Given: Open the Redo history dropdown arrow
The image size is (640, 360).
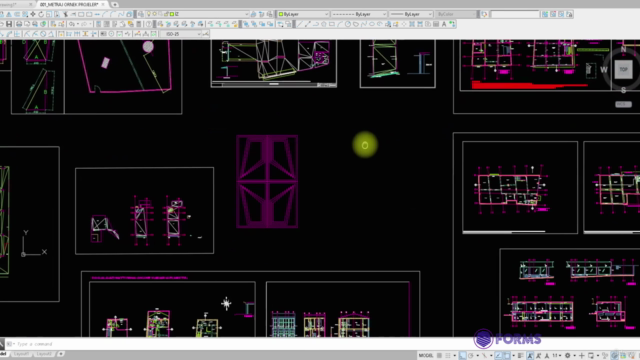Looking at the screenshot, I should (x=91, y=24).
